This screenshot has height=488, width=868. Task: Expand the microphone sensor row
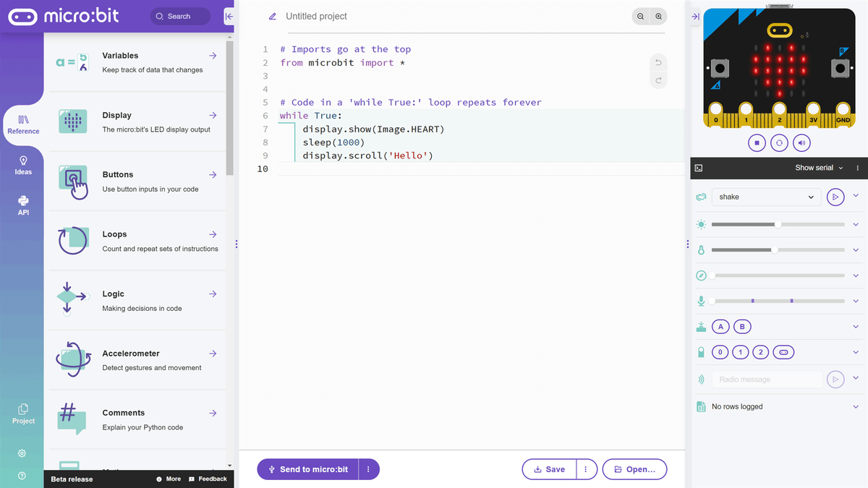tap(856, 300)
